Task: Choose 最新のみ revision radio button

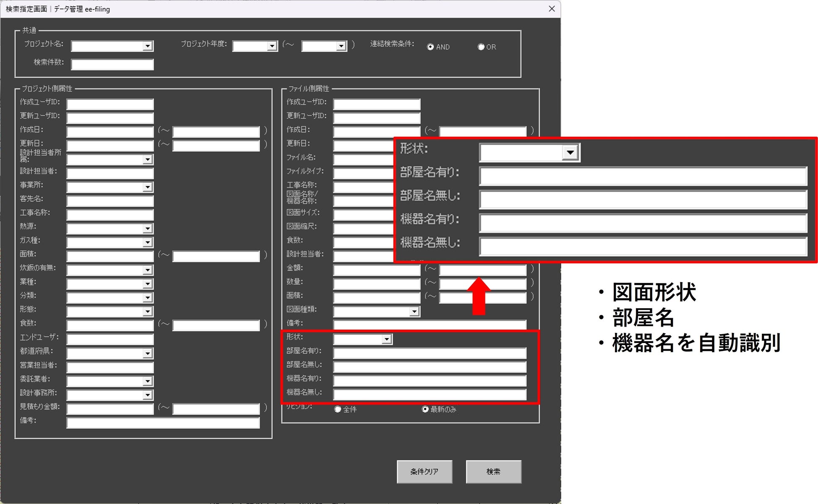Action: coord(425,409)
